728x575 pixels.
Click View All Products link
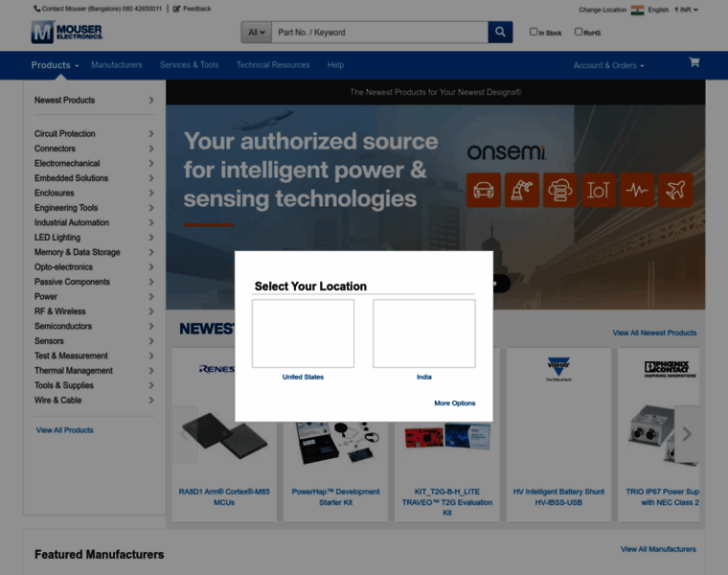pos(64,430)
